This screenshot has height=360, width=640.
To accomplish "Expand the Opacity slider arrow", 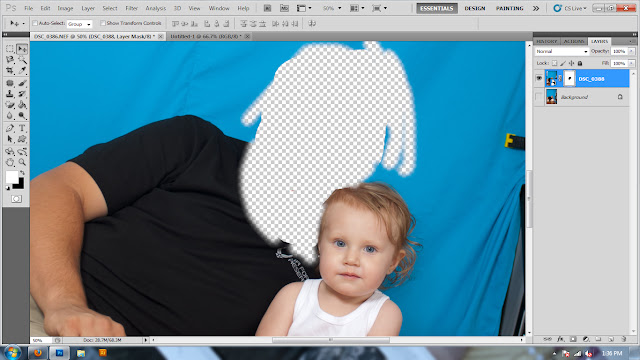I will coord(631,51).
